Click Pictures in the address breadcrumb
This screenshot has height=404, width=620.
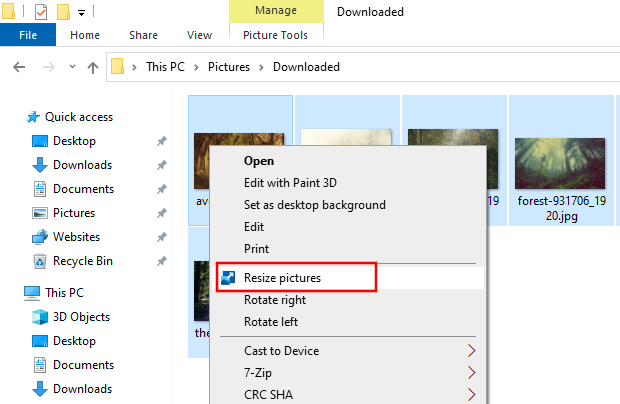pos(229,67)
